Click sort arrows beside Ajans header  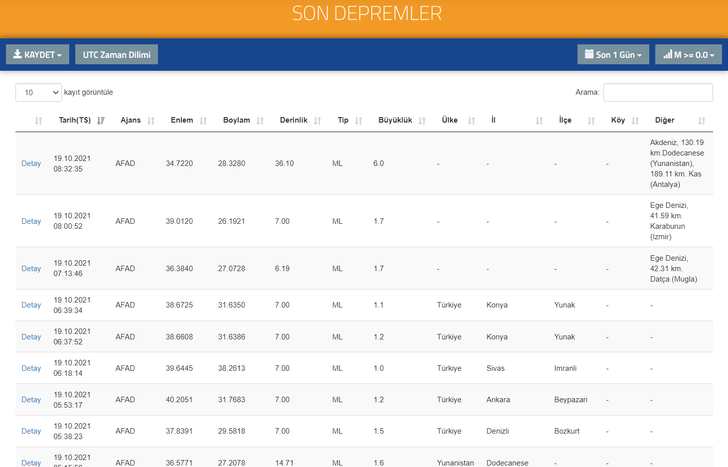point(151,121)
